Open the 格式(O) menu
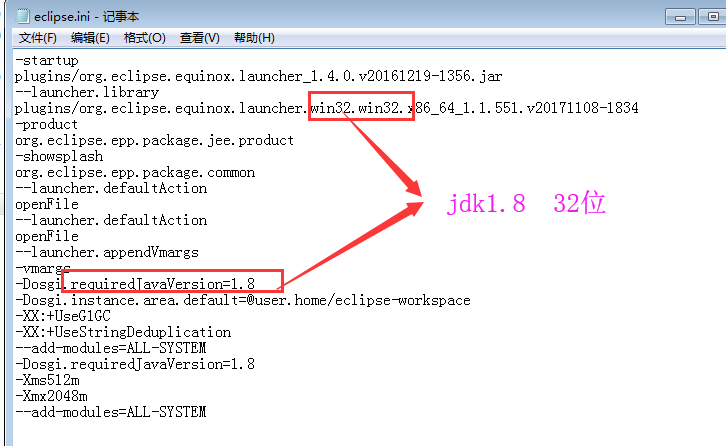 144,38
